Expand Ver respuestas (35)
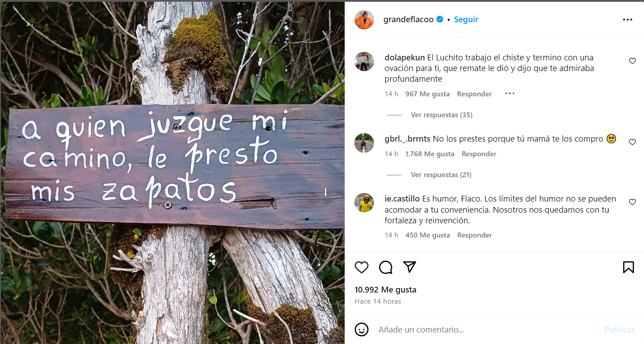This screenshot has height=344, width=644. coord(441,115)
